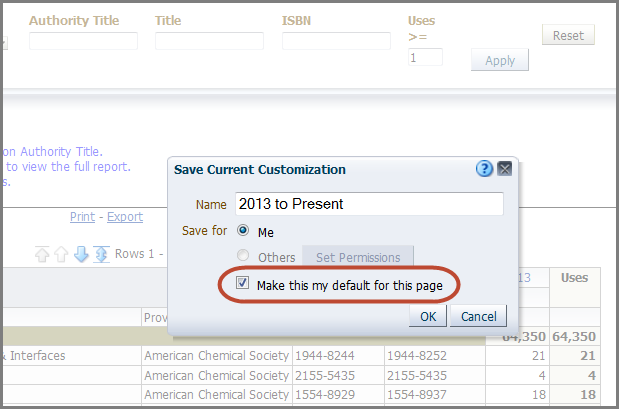
Task: Click the Print link
Action: coord(82,217)
